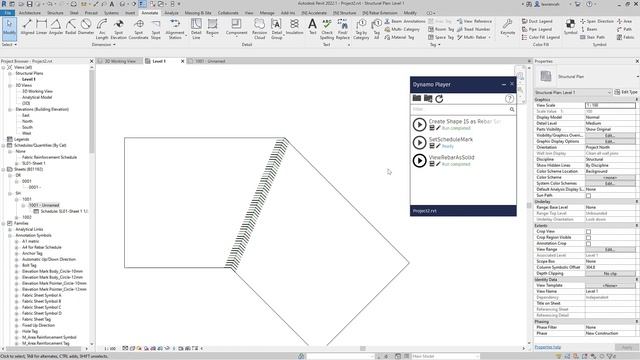Viewport: 640px width, 360px height.
Task: Click Edit for Visibility/Graphics Overrides
Action: [x=610, y=136]
